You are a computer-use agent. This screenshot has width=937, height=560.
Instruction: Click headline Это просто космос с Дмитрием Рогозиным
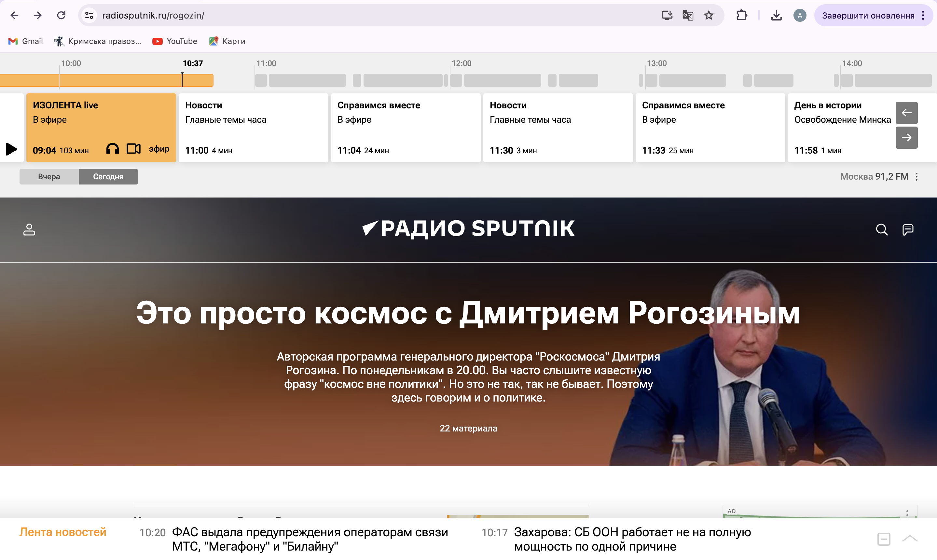(468, 313)
